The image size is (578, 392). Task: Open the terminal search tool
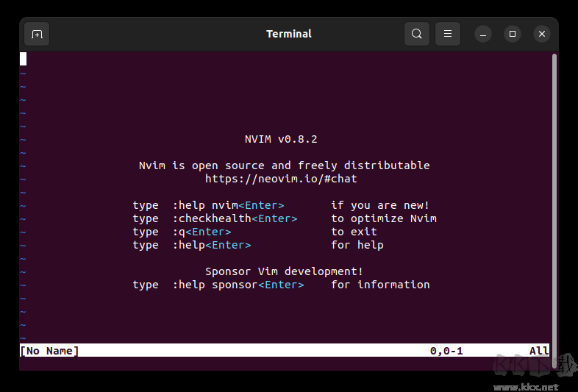(x=417, y=34)
